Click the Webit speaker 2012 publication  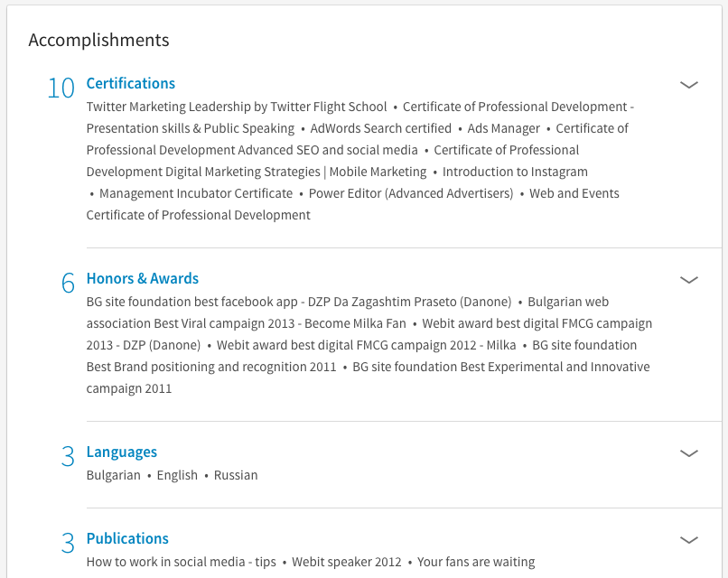[x=346, y=562]
